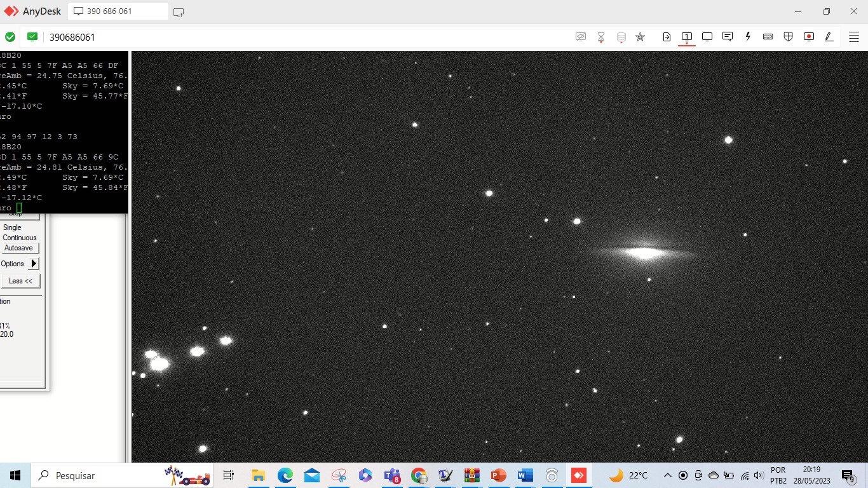Toggle the privacy mode crossed-eye icon
This screenshot has height=488, width=868.
point(581,37)
